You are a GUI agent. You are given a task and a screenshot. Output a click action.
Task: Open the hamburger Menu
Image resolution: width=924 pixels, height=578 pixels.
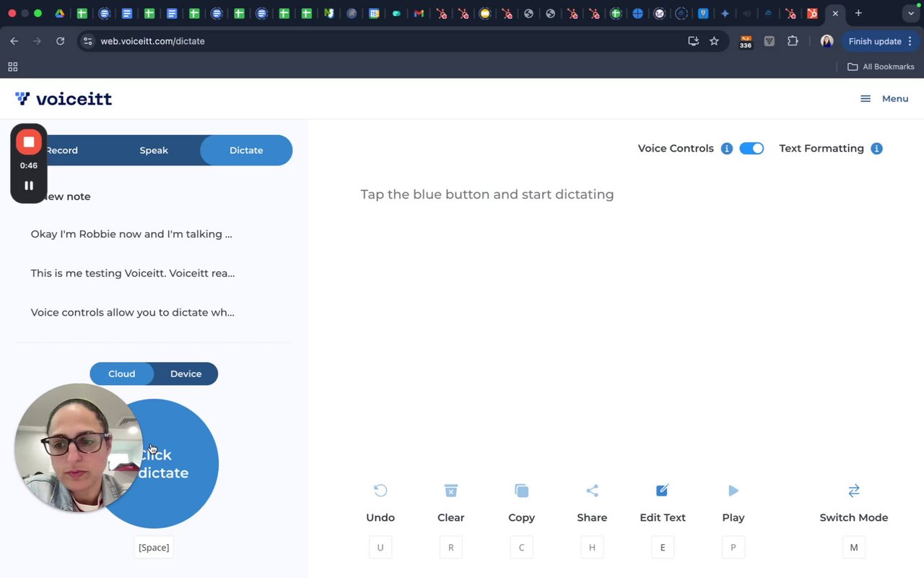pyautogui.click(x=884, y=98)
